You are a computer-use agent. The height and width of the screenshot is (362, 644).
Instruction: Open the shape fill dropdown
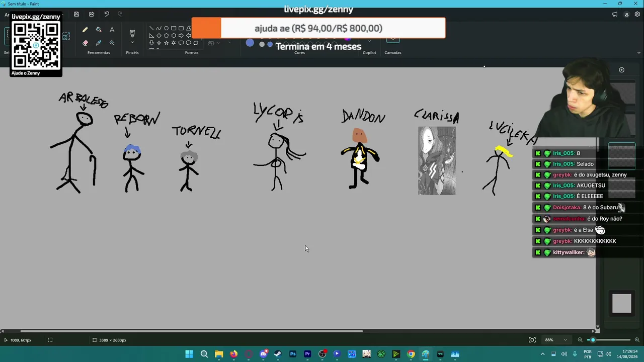pos(213,43)
